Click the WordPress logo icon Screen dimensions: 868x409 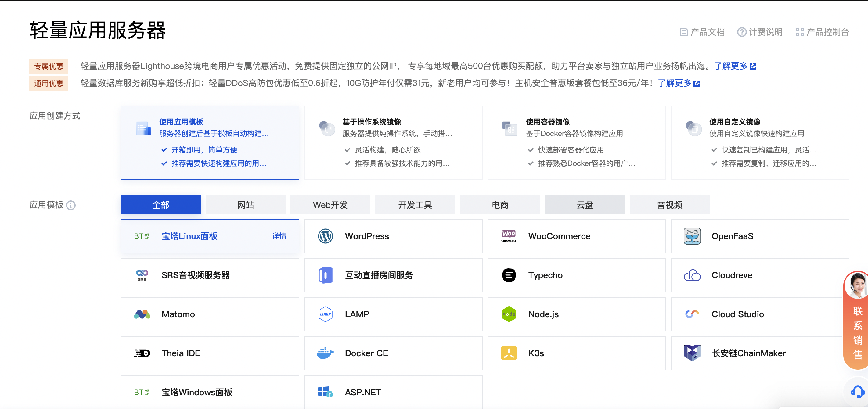point(325,236)
